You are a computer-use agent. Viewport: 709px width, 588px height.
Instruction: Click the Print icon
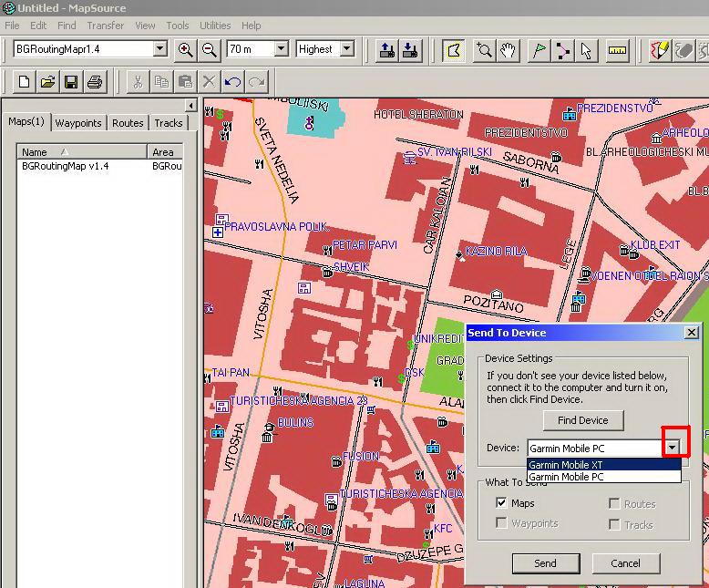click(95, 82)
